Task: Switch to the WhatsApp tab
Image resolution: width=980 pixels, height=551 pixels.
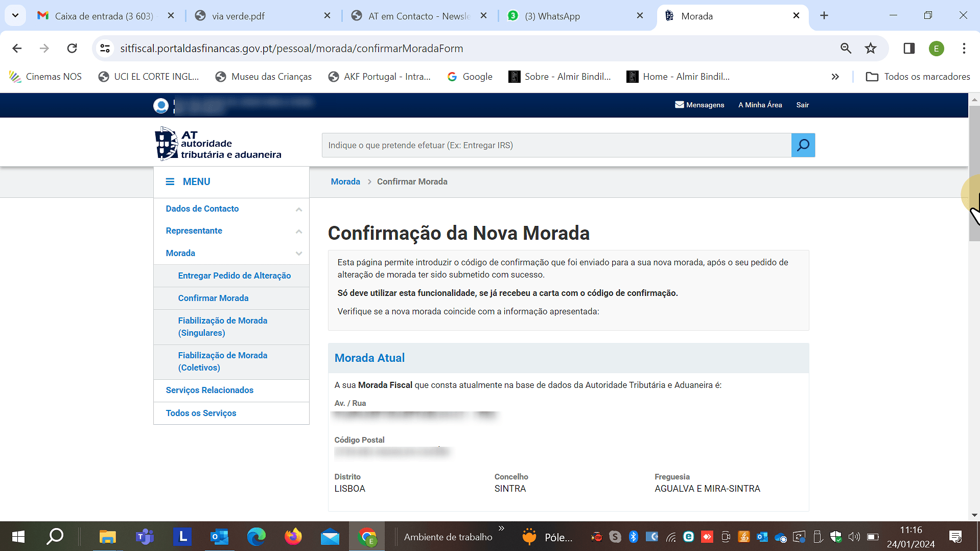Action: click(x=552, y=16)
